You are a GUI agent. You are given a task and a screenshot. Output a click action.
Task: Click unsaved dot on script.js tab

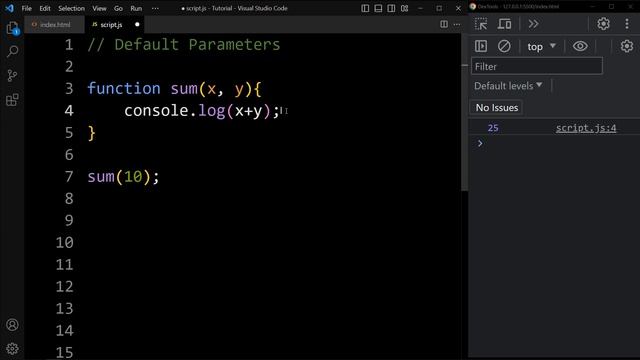[137, 24]
